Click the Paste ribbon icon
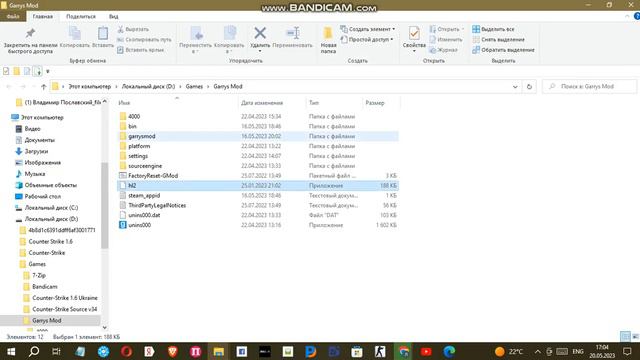 103,38
